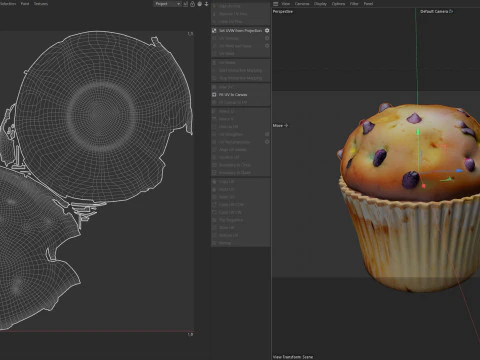Choose UV Rectangularize command
480x360 pixels.
235,142
